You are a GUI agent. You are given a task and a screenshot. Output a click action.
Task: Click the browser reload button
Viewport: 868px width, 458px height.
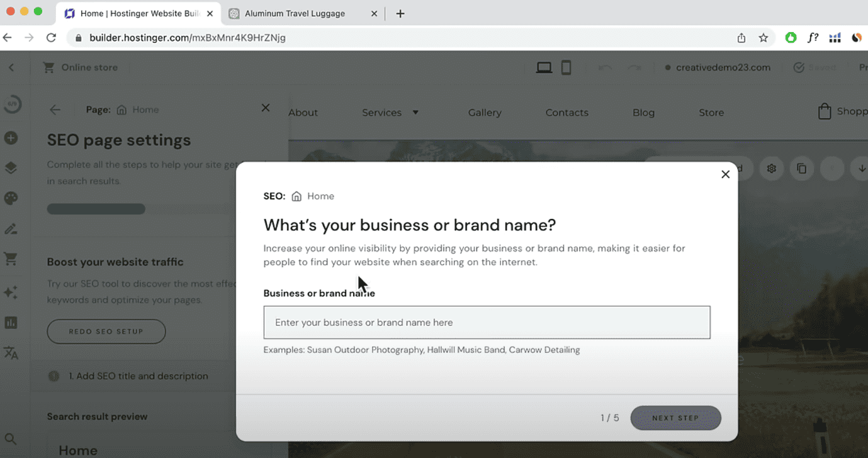click(52, 38)
